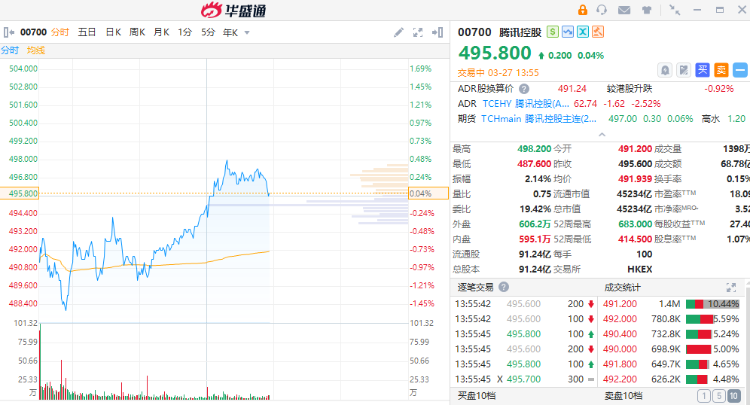Click the 0.04% percentage label on chart axis

[x=428, y=194]
